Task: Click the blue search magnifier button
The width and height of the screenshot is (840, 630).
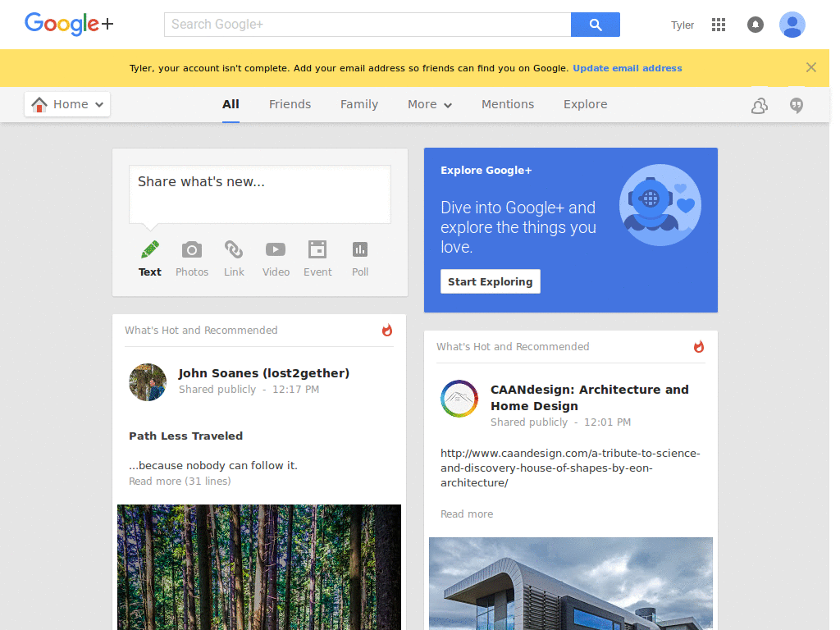Action: pyautogui.click(x=596, y=25)
